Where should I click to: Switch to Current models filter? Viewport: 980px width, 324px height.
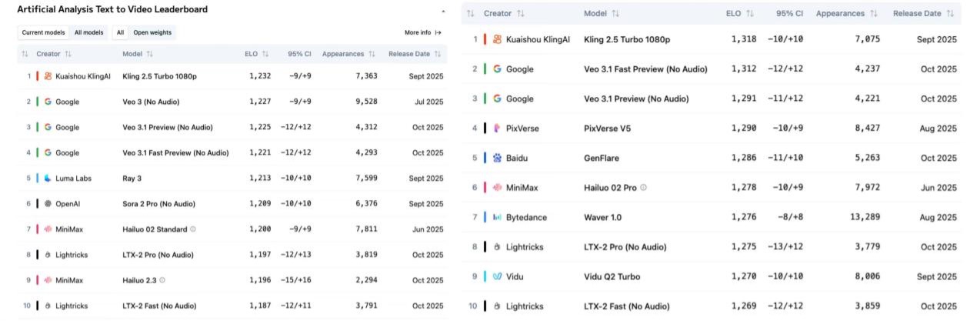[43, 32]
